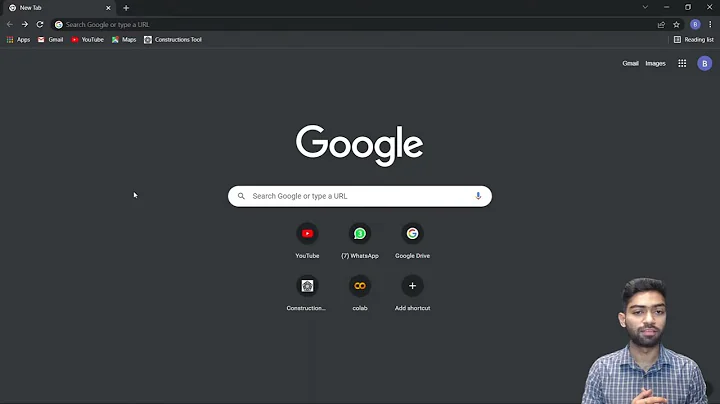720x404 pixels.
Task: Open the colab shortcut tile
Action: click(360, 294)
